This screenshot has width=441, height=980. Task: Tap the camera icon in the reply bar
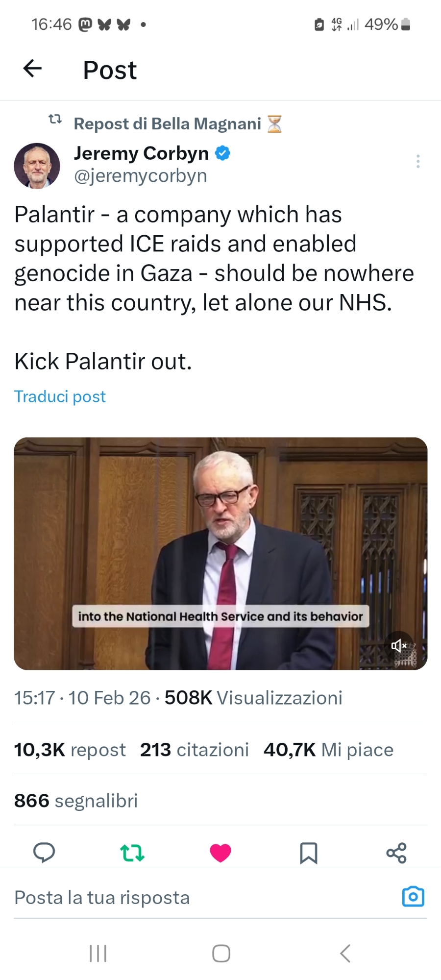pyautogui.click(x=413, y=897)
